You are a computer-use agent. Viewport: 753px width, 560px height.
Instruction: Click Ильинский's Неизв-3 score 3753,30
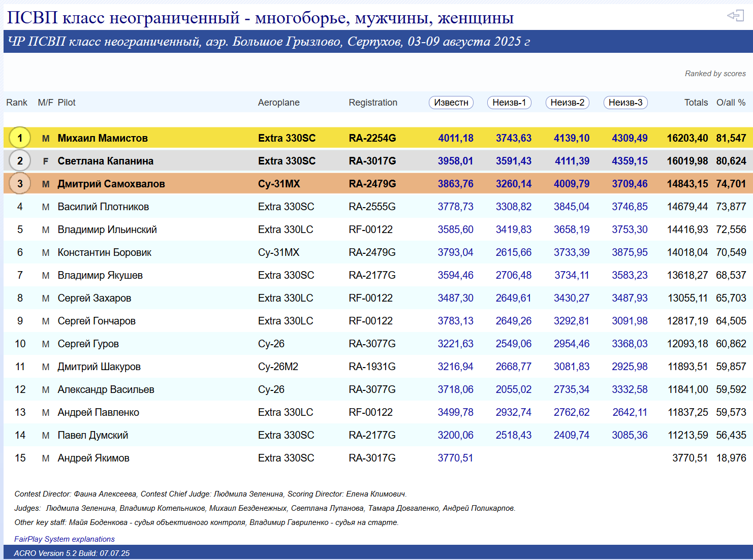coord(630,229)
